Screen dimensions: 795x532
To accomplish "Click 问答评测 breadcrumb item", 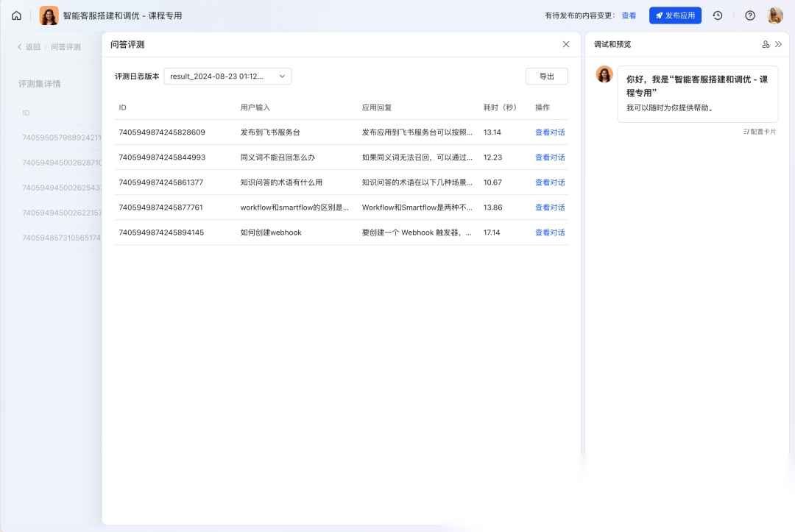I will (x=66, y=47).
